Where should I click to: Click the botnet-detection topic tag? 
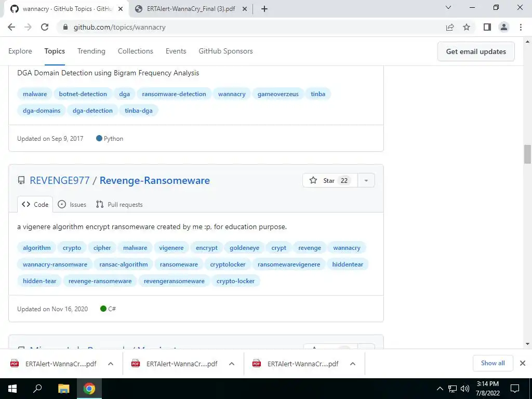83,94
